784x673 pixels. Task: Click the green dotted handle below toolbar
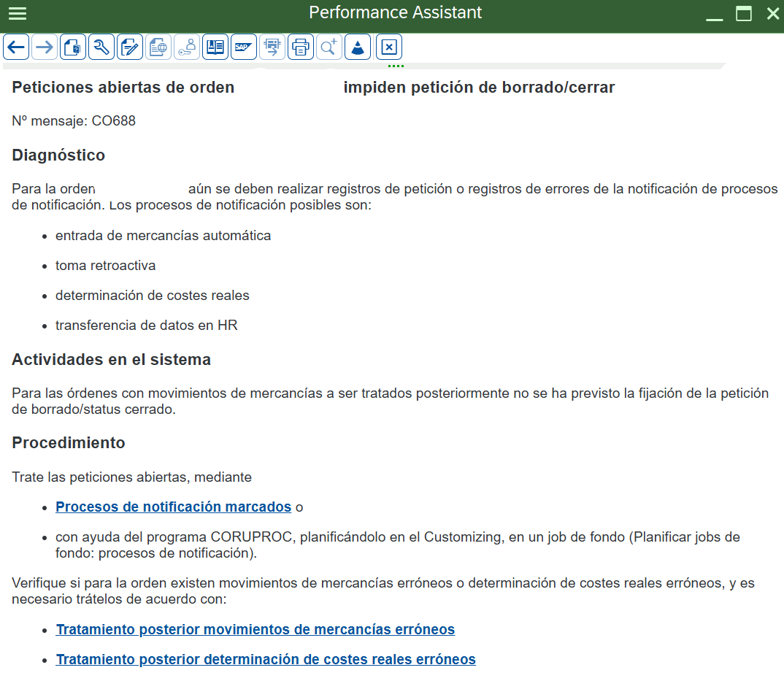pyautogui.click(x=396, y=66)
